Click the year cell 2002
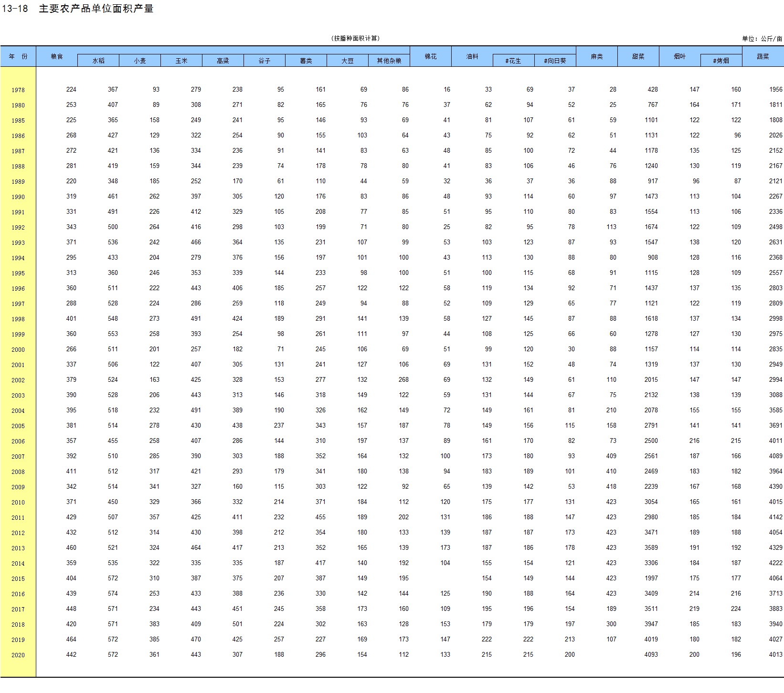Image resolution: width=784 pixels, height=693 pixels. point(18,380)
